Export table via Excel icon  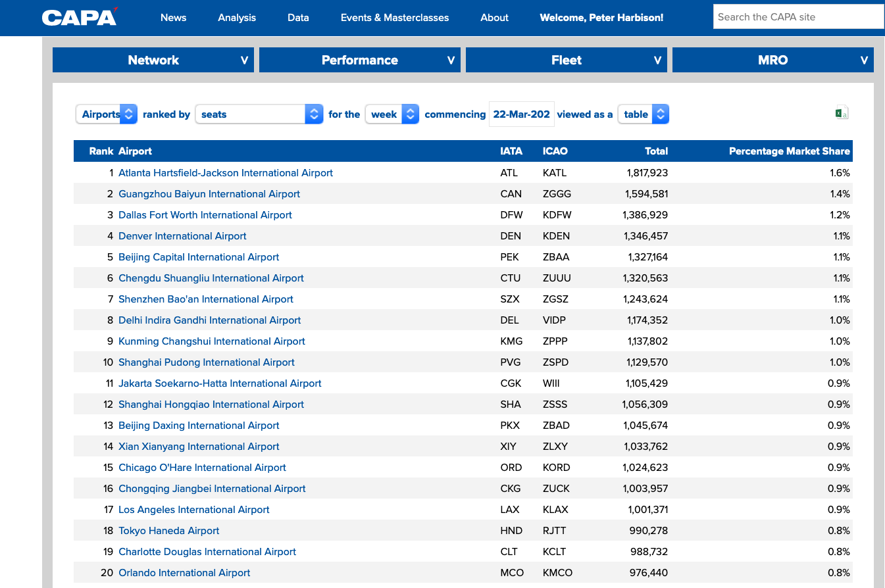coord(841,113)
